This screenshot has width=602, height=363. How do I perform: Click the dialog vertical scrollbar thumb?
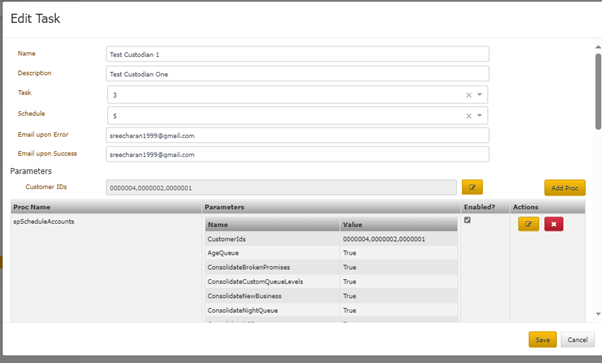(598, 91)
